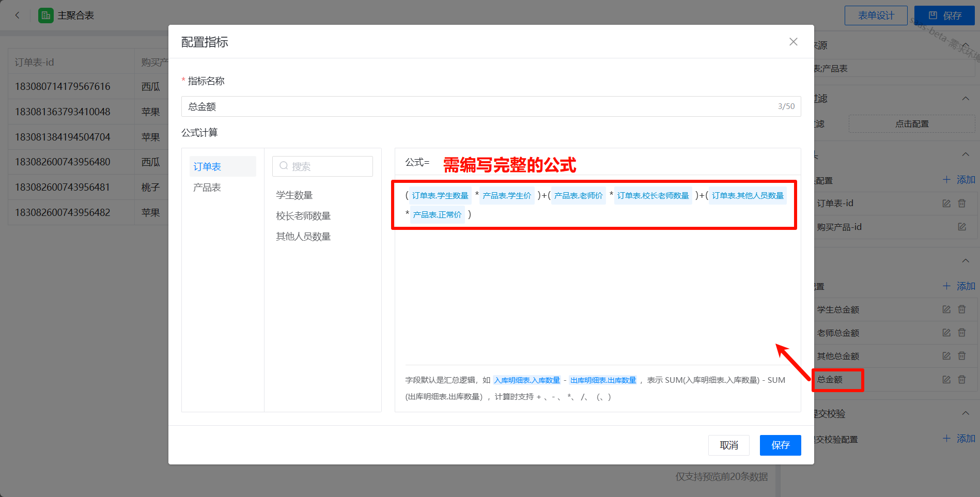The height and width of the screenshot is (497, 980).
Task: Close the 配置指标 dialog
Action: click(x=793, y=42)
